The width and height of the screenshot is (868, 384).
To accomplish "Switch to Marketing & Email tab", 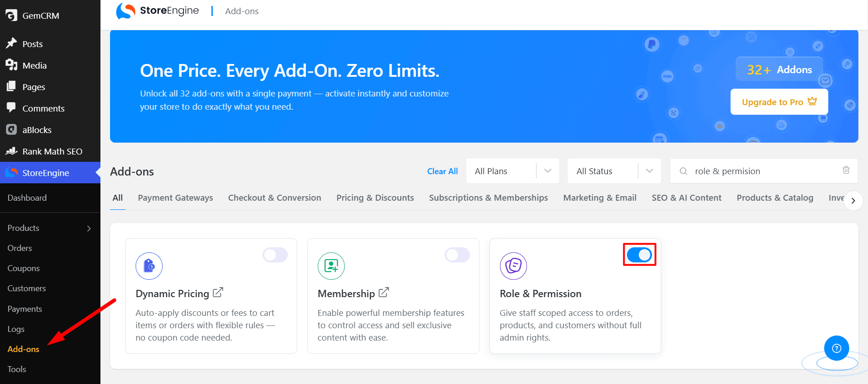I will [x=600, y=197].
